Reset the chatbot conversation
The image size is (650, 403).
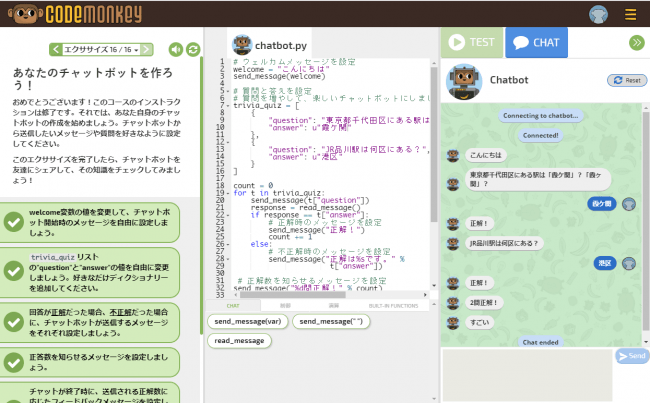point(627,80)
